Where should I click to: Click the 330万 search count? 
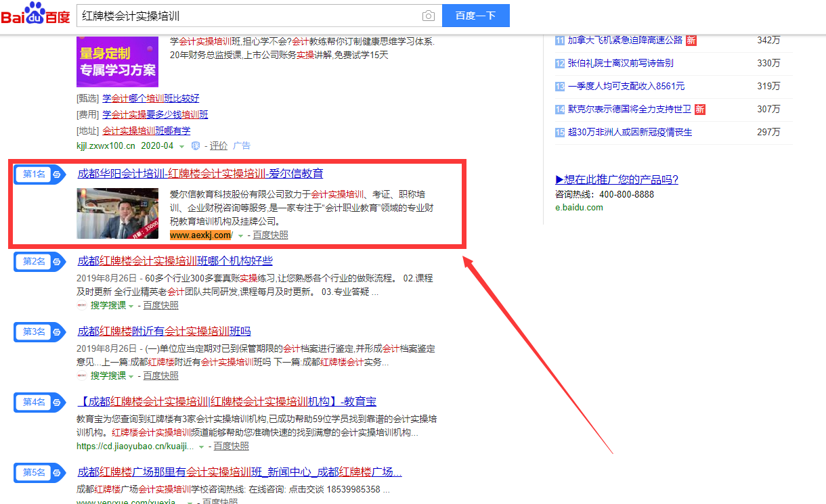[768, 64]
